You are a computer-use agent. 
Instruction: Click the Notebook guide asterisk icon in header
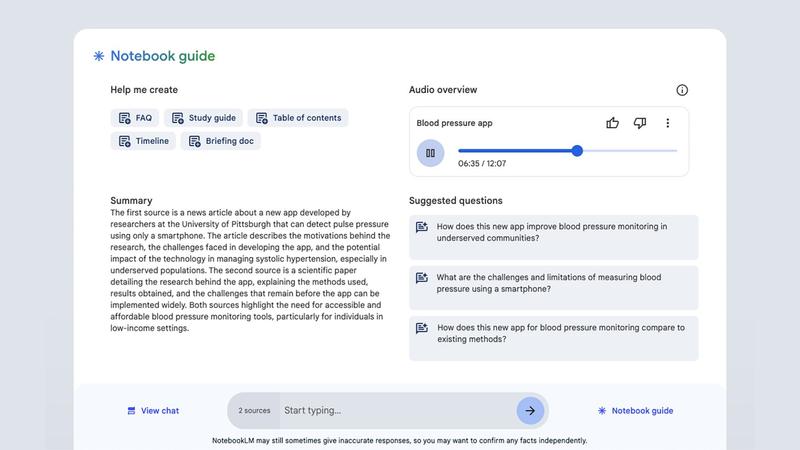click(x=98, y=56)
